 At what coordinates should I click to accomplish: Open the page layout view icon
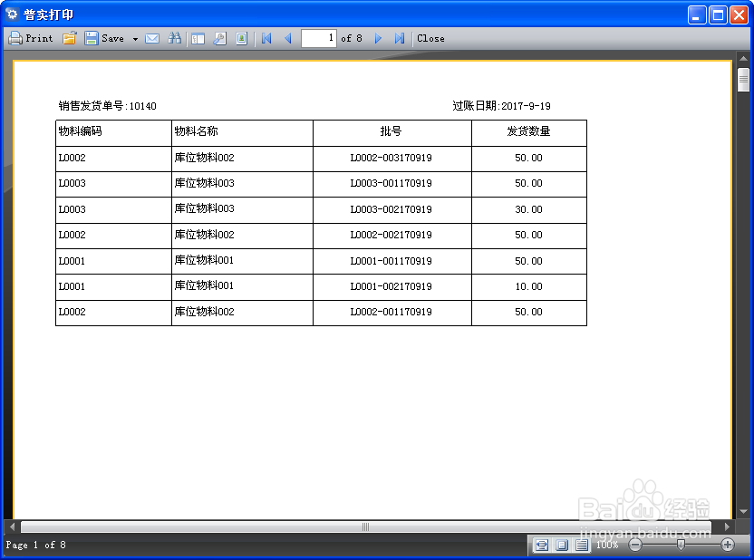[196, 38]
